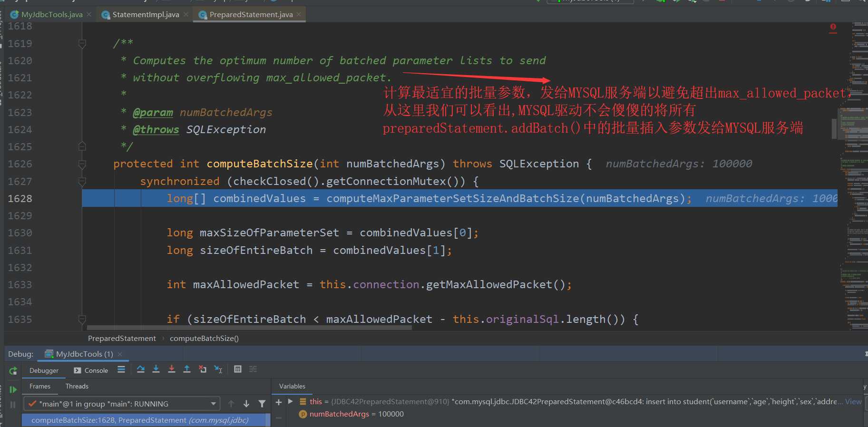Click maxSizeOfParameterSet variable declaration

(x=269, y=233)
